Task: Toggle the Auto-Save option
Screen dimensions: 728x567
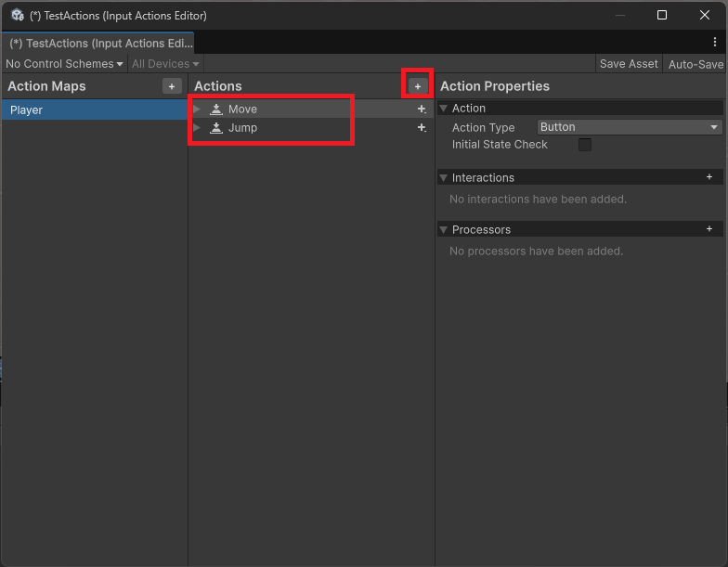Action: (x=695, y=64)
